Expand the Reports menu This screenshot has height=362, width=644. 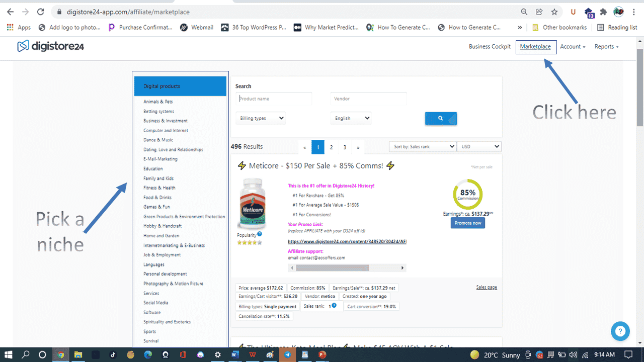[606, 46]
